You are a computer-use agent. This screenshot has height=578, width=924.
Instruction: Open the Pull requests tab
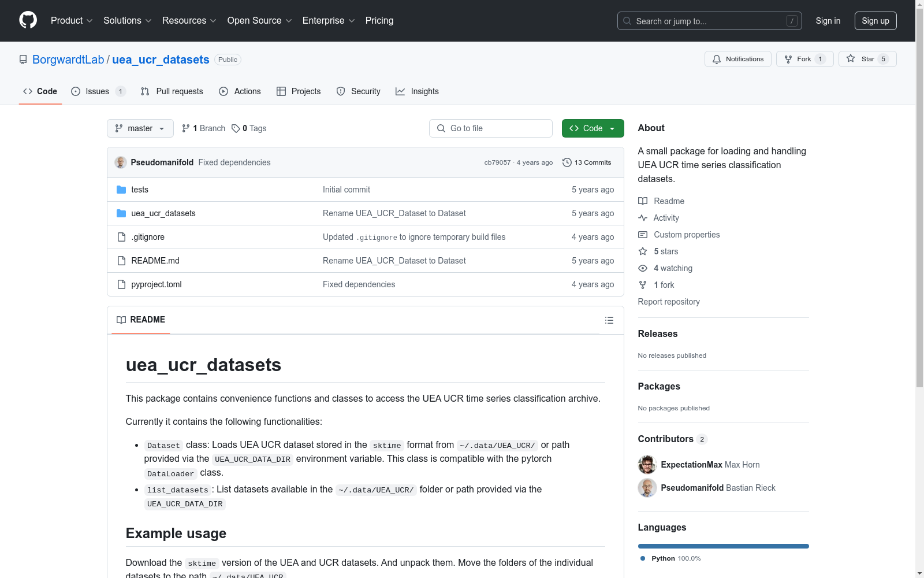coord(172,91)
